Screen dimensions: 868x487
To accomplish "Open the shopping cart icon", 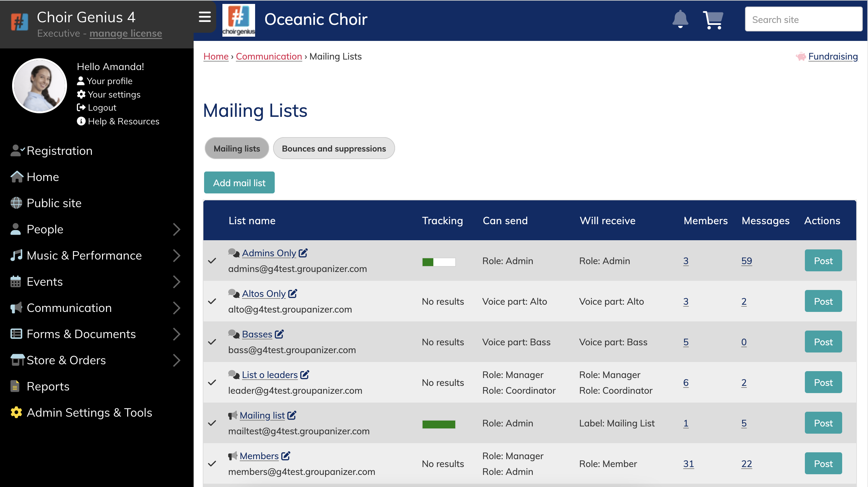I will click(x=713, y=20).
